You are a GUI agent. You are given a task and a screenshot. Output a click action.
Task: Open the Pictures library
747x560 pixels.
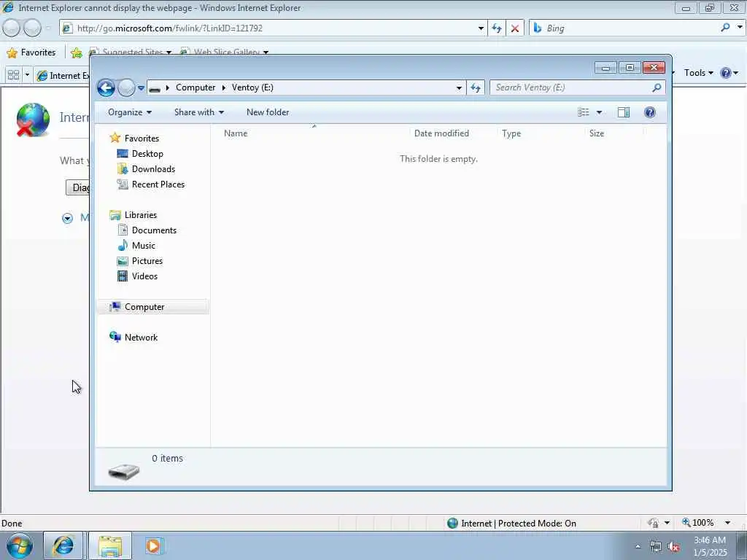(147, 261)
